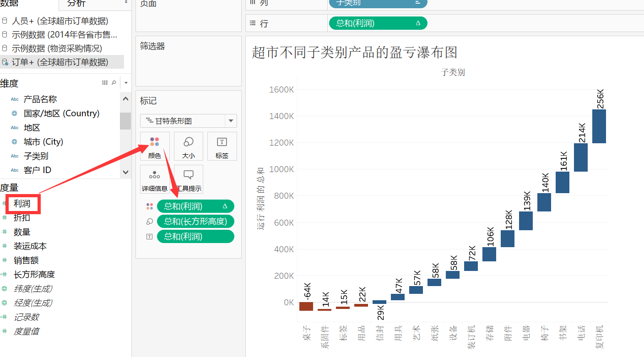The width and height of the screenshot is (644, 357).
Task: Click the 复印机 blue waterfall bar
Action: (599, 126)
